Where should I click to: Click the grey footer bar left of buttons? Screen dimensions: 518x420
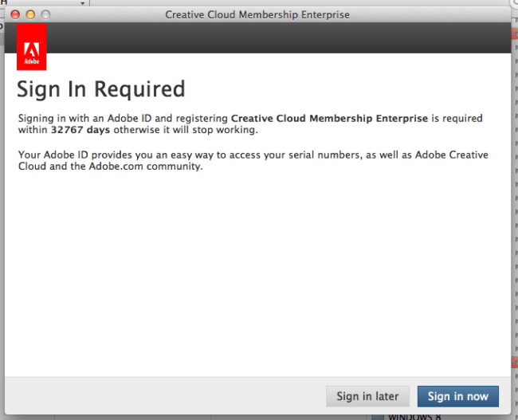point(159,396)
